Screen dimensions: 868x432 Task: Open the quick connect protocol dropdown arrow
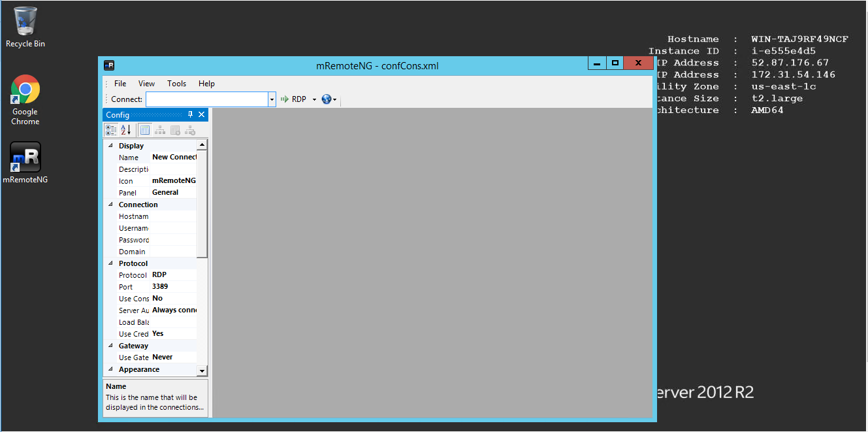pyautogui.click(x=313, y=99)
